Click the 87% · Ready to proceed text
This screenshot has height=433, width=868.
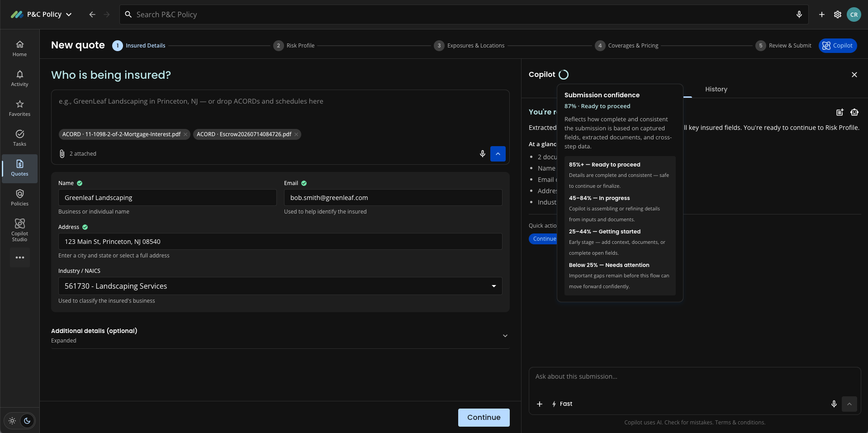point(597,106)
